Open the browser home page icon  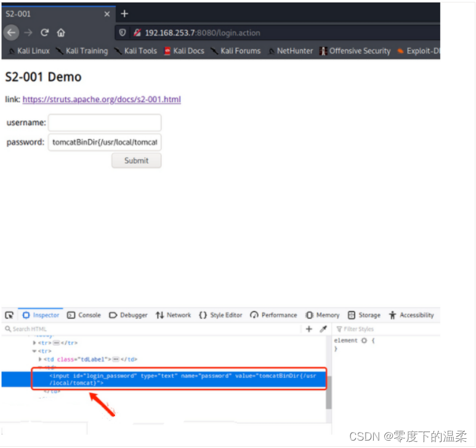61,33
